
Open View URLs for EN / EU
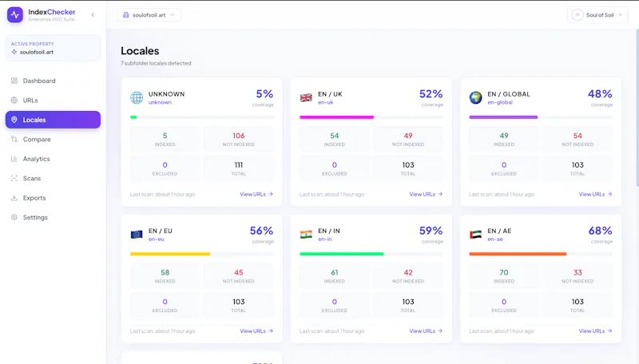[256, 331]
